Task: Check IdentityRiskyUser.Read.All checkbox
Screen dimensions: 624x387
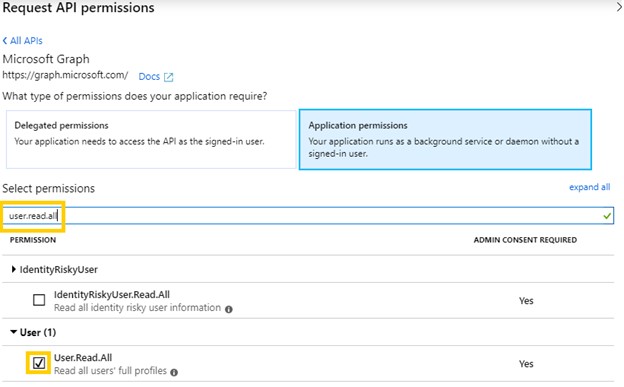Action: [39, 300]
